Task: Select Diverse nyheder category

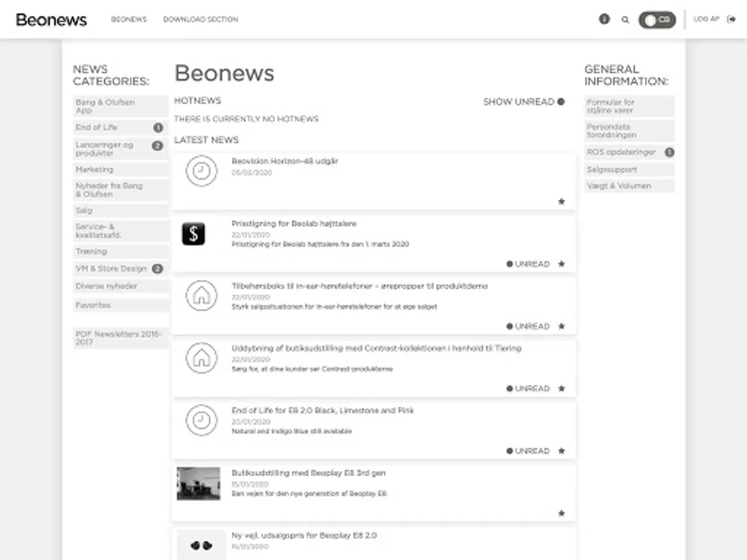Action: pyautogui.click(x=121, y=286)
